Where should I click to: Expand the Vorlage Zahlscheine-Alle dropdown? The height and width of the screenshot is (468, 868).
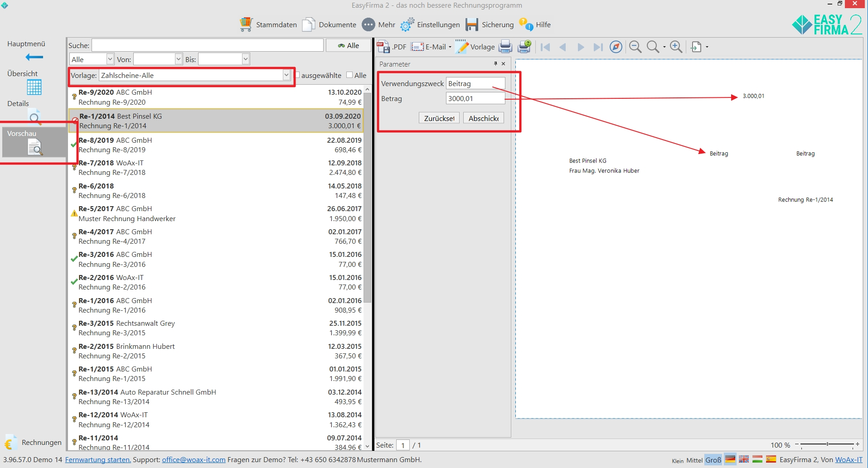pos(286,75)
